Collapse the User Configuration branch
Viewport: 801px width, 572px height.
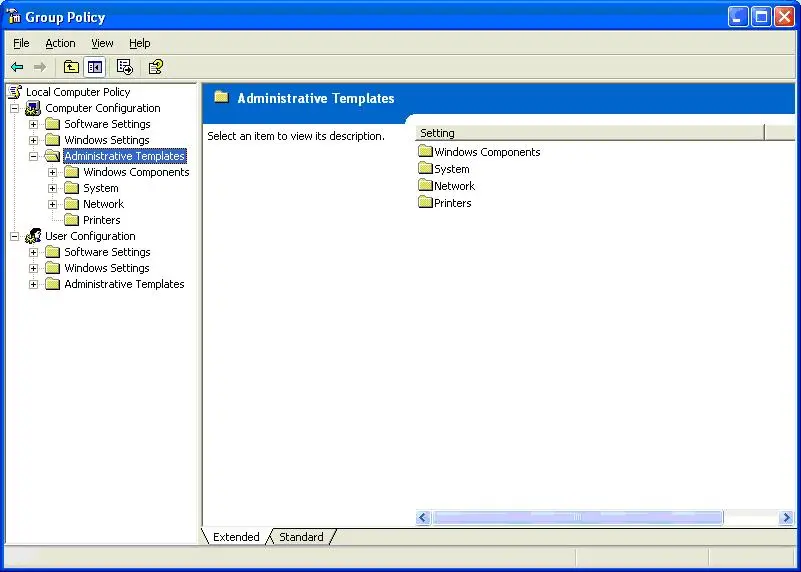tap(15, 236)
